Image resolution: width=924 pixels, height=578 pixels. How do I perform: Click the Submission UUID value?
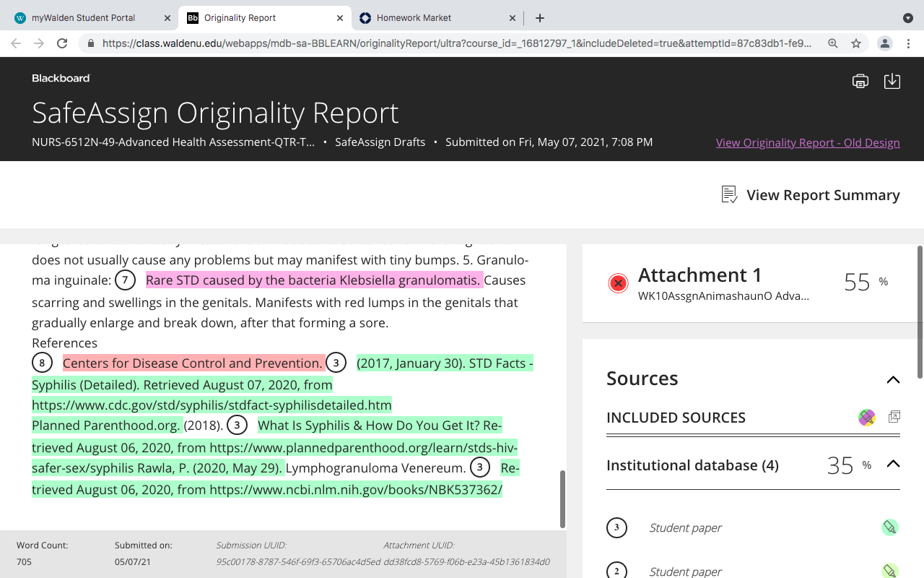point(298,561)
